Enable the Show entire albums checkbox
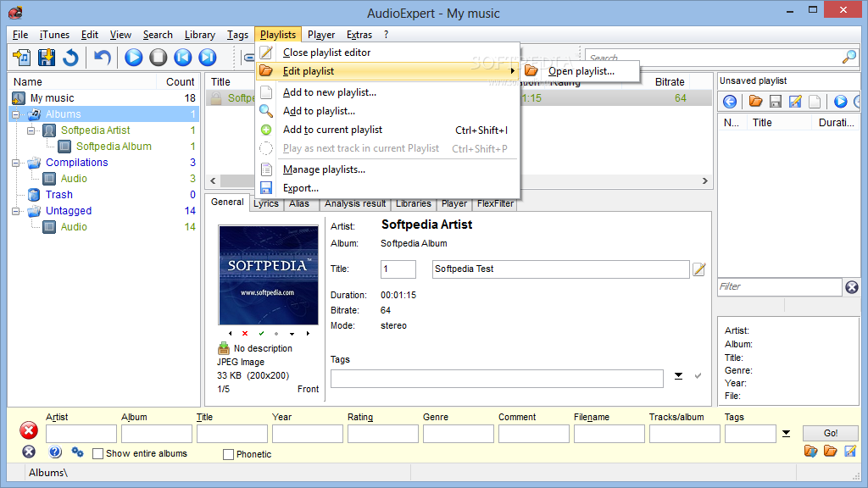The height and width of the screenshot is (488, 868). click(x=98, y=454)
